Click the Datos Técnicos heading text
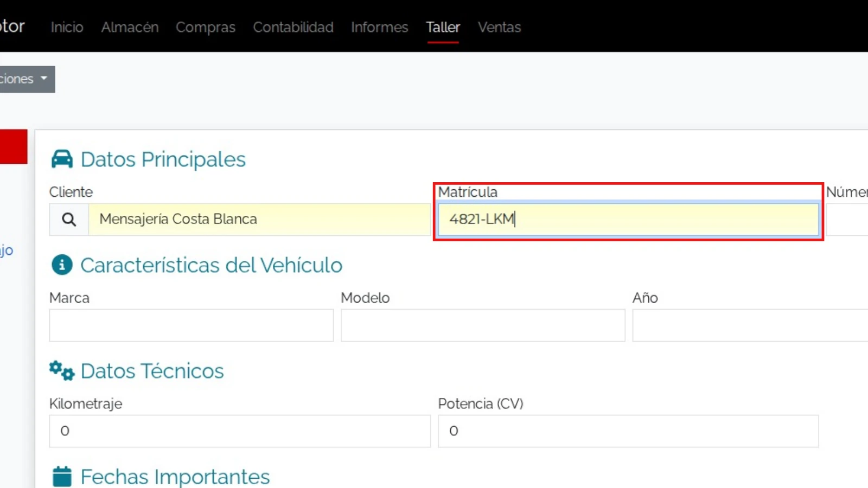Screen dimensions: 868x488 point(152,371)
